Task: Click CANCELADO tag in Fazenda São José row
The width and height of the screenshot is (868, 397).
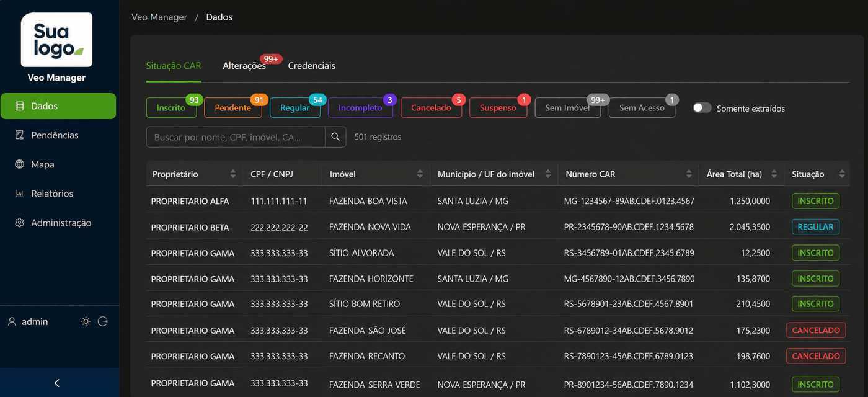Action: pyautogui.click(x=816, y=330)
